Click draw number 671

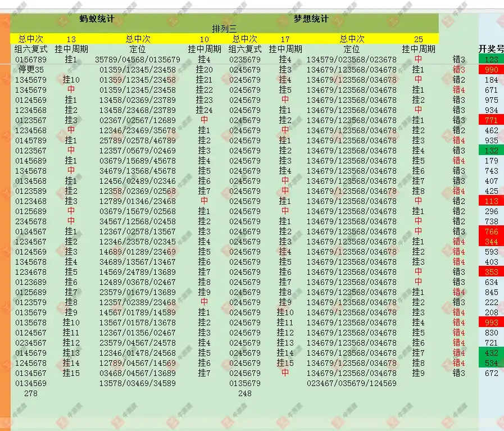tap(492, 90)
